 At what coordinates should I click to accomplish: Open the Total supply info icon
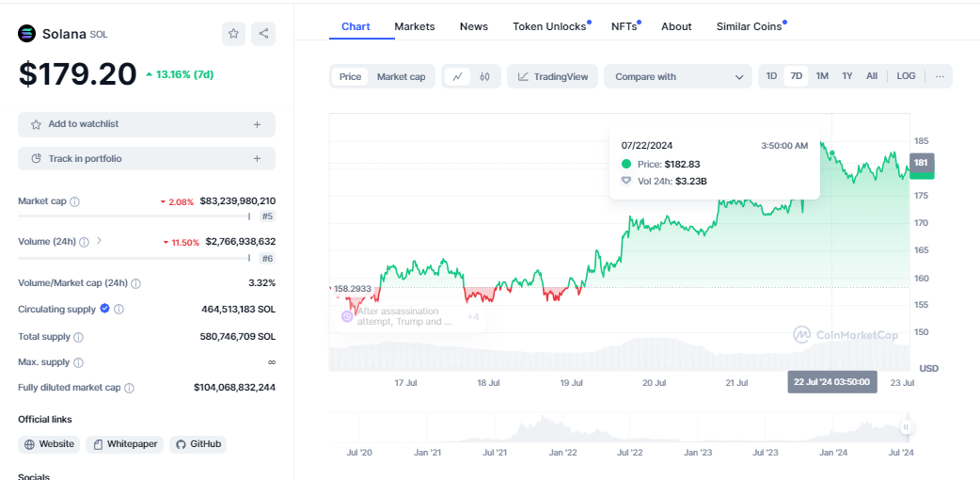point(78,337)
